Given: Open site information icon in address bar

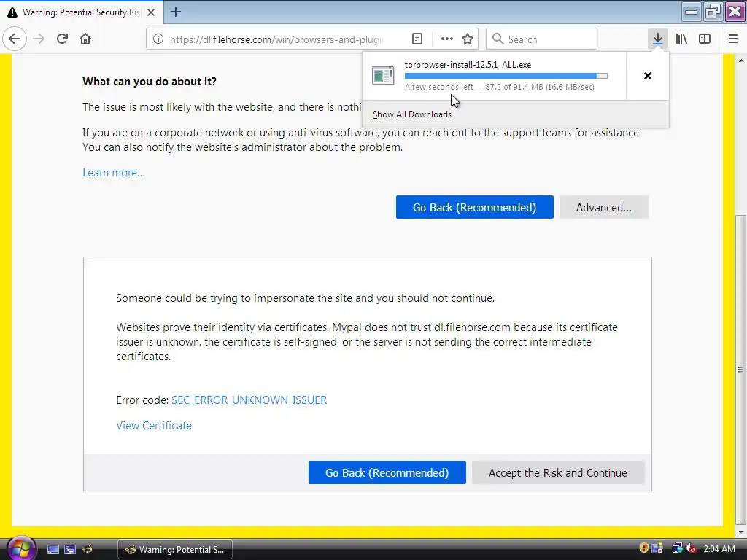Looking at the screenshot, I should click(x=158, y=39).
